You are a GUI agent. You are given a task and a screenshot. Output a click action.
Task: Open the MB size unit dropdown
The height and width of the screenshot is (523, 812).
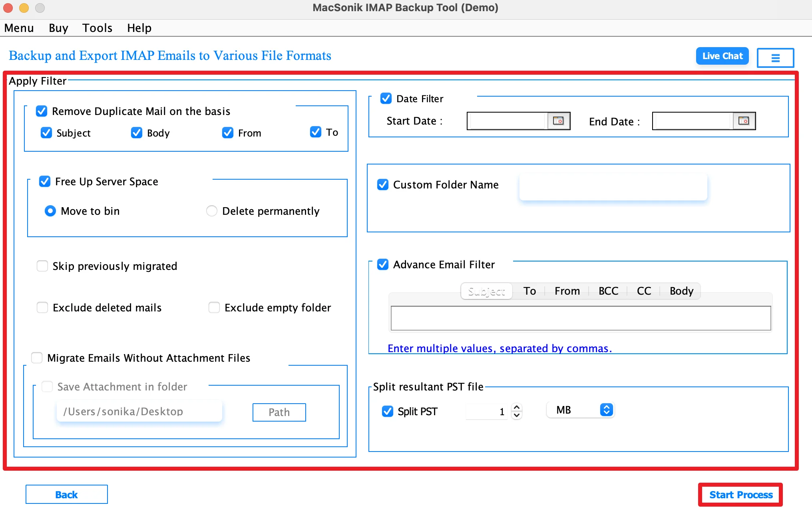pyautogui.click(x=580, y=410)
